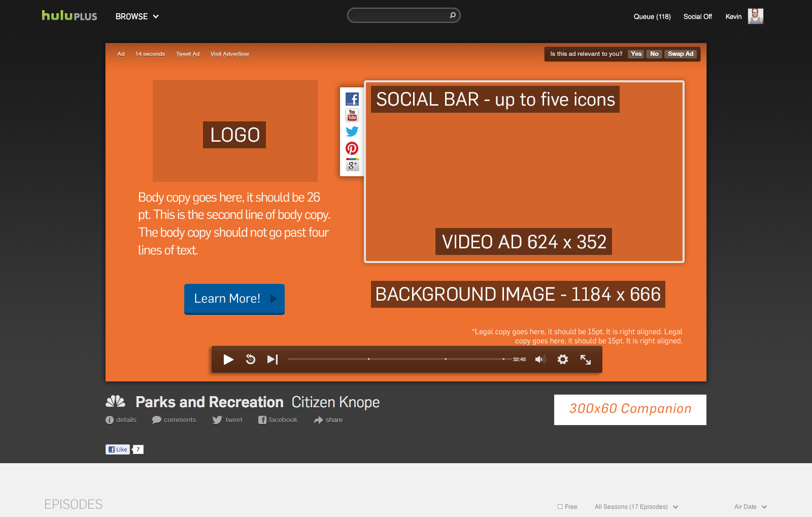This screenshot has width=812, height=517.
Task: Expand All Seasons (17 Episodes) dropdown
Action: tap(636, 507)
